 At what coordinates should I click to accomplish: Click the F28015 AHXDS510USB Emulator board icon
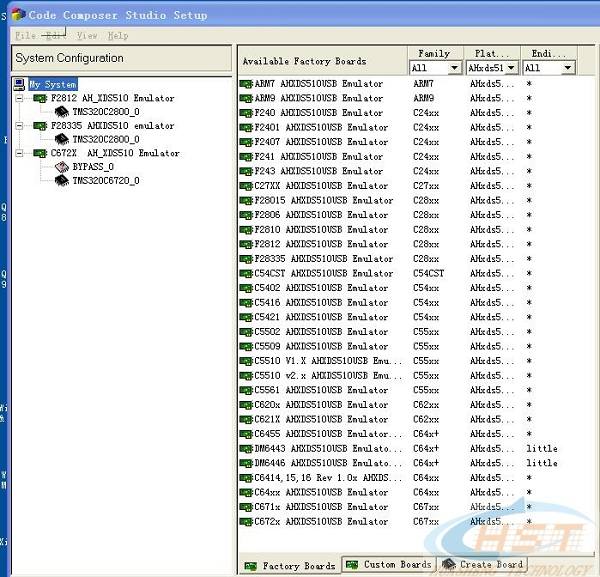pyautogui.click(x=246, y=201)
